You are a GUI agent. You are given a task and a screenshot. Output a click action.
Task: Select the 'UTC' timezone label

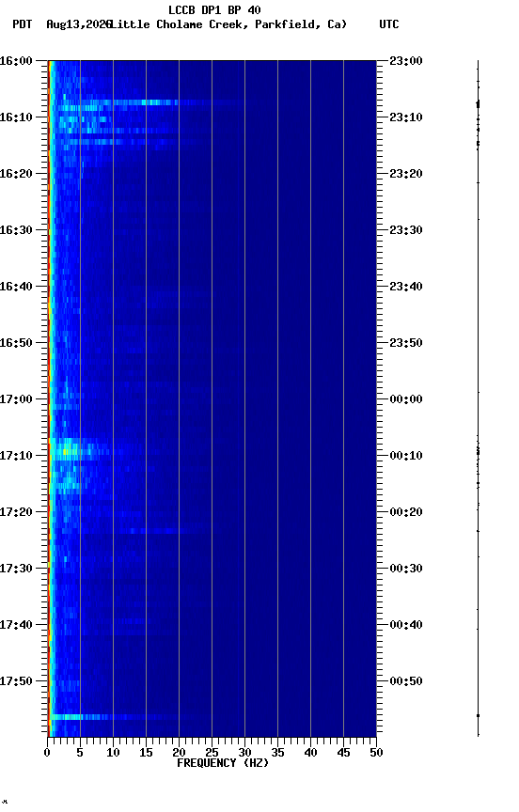(389, 24)
